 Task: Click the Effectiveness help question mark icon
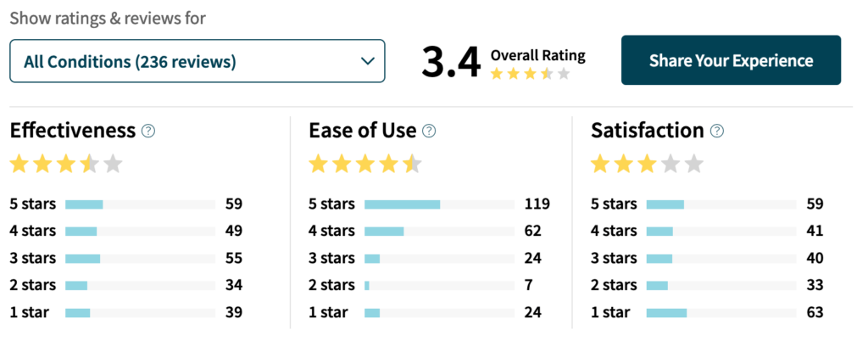(148, 131)
